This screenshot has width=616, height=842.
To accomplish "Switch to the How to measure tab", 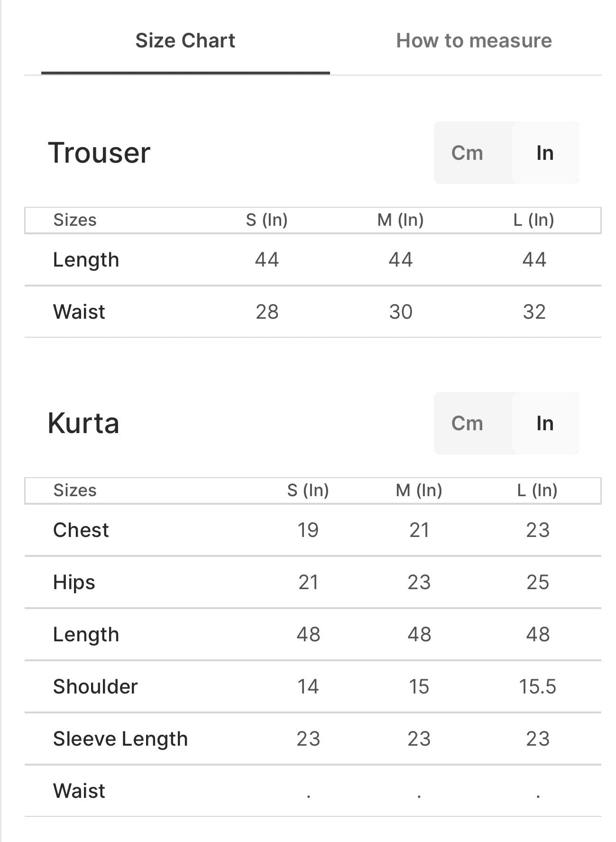I will click(474, 41).
